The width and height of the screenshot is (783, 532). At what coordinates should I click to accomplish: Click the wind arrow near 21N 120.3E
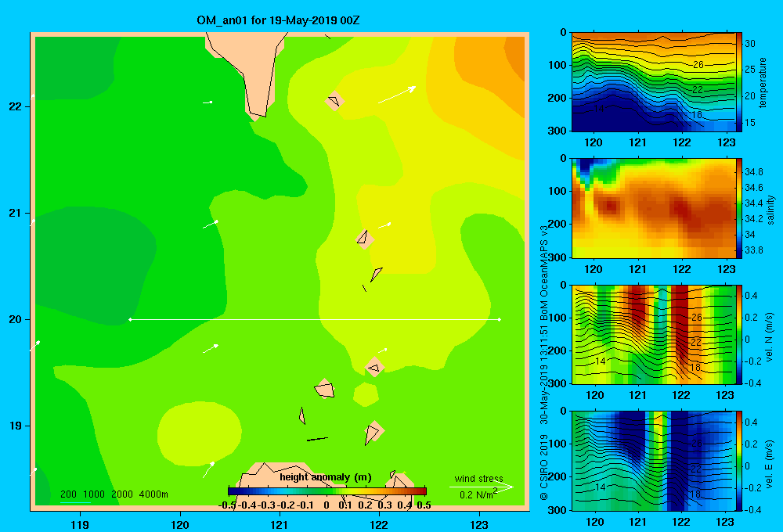pos(211,224)
